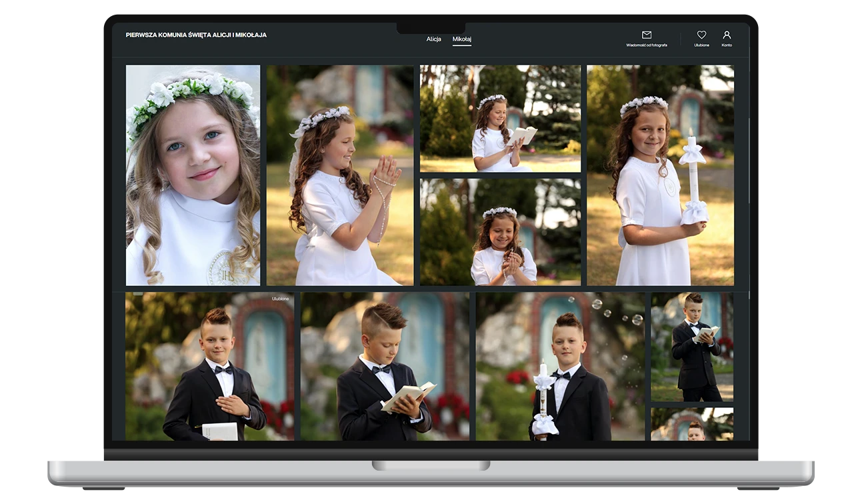Click the gallery title Pierwsza Komunia Święta
The width and height of the screenshot is (862, 504).
196,35
